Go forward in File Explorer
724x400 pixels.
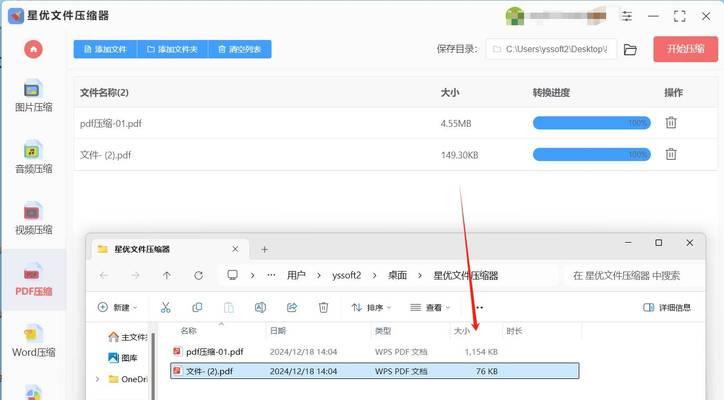(135, 275)
